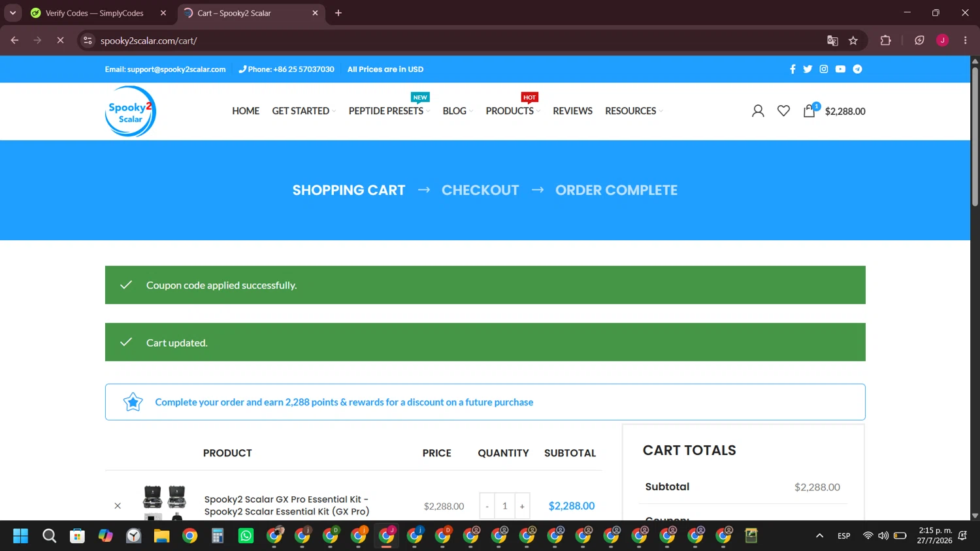The width and height of the screenshot is (980, 551).
Task: Open the wishlist heart icon
Action: pos(783,111)
